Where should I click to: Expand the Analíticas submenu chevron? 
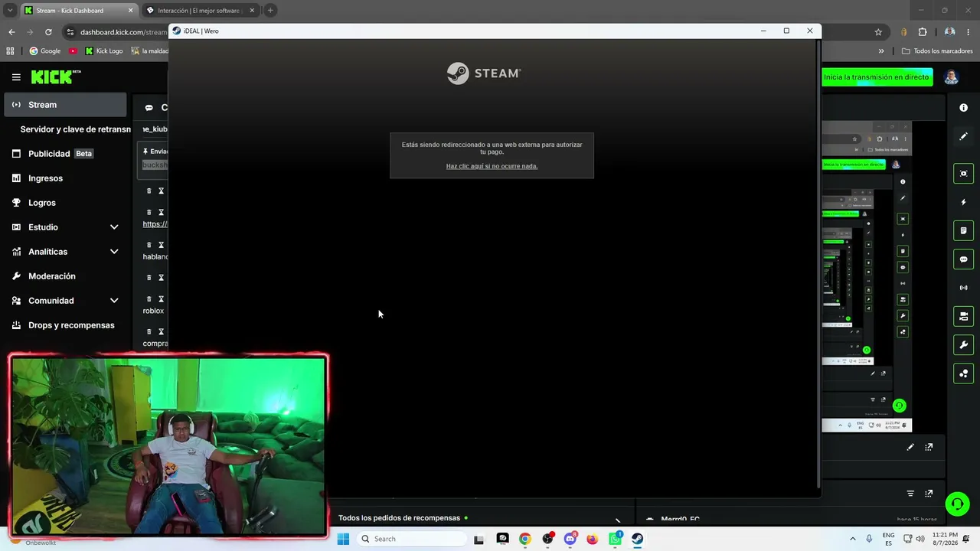[114, 252]
